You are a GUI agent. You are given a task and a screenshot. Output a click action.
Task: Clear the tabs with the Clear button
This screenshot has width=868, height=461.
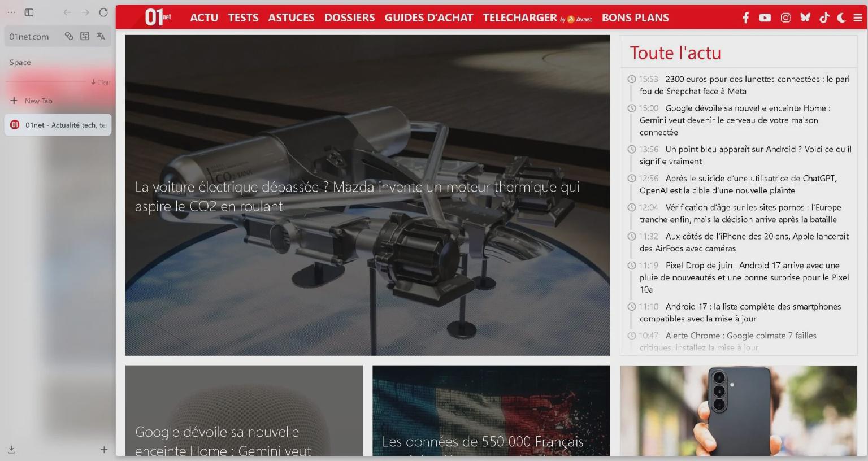pyautogui.click(x=101, y=82)
